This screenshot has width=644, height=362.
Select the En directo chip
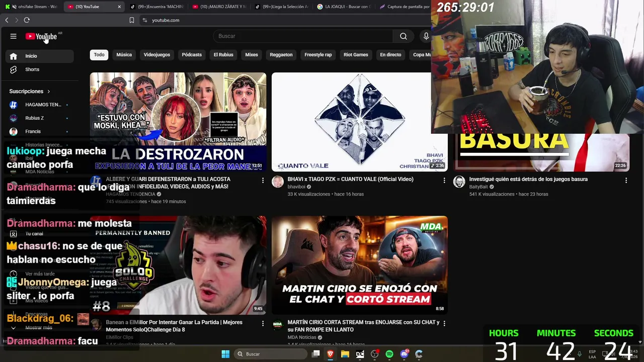(390, 55)
